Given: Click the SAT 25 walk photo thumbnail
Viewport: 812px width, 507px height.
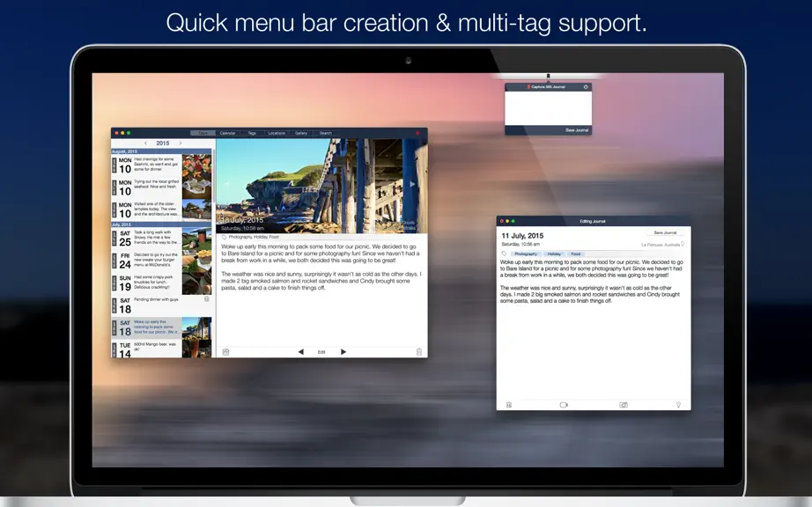Looking at the screenshot, I should coord(196,239).
